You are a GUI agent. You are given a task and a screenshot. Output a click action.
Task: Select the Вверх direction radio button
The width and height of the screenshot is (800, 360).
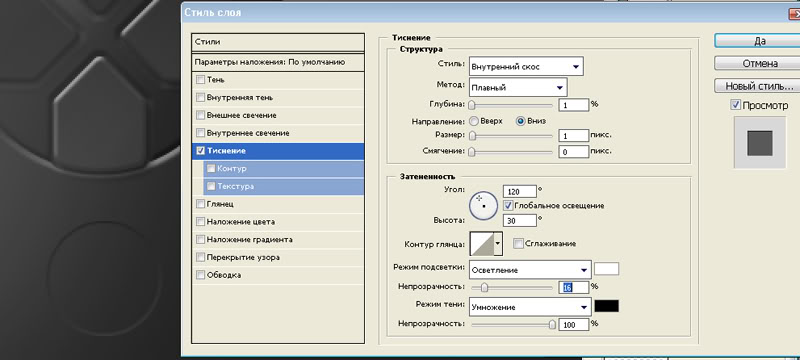click(x=473, y=121)
